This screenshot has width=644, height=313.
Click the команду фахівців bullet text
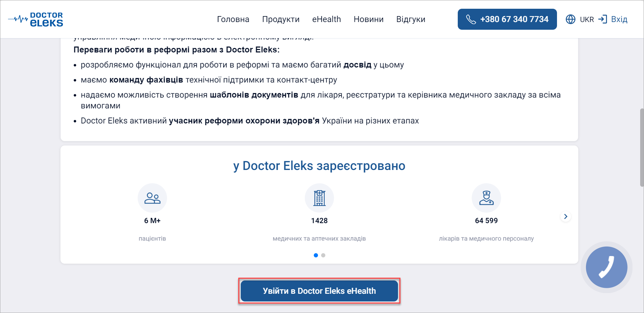146,80
